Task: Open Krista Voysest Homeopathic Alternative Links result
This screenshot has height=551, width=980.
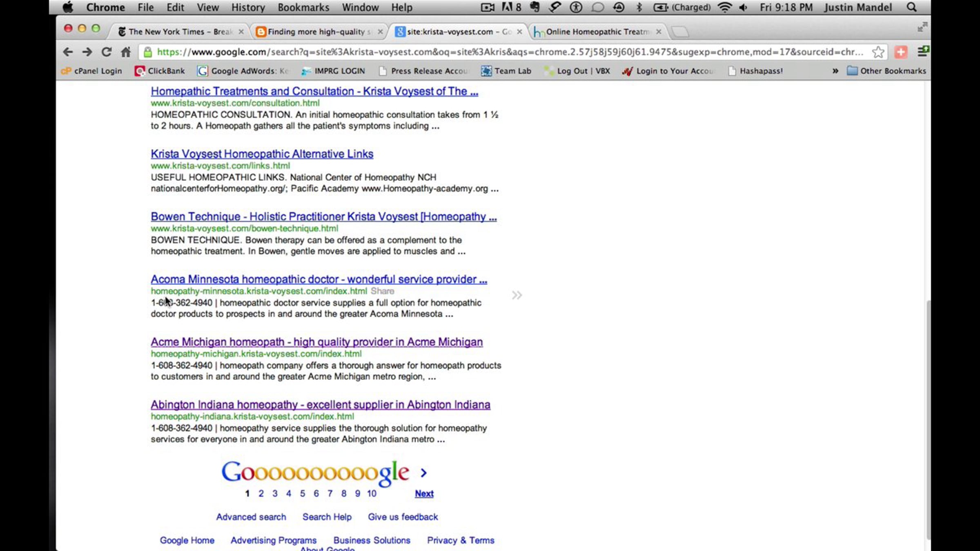Action: (x=262, y=154)
